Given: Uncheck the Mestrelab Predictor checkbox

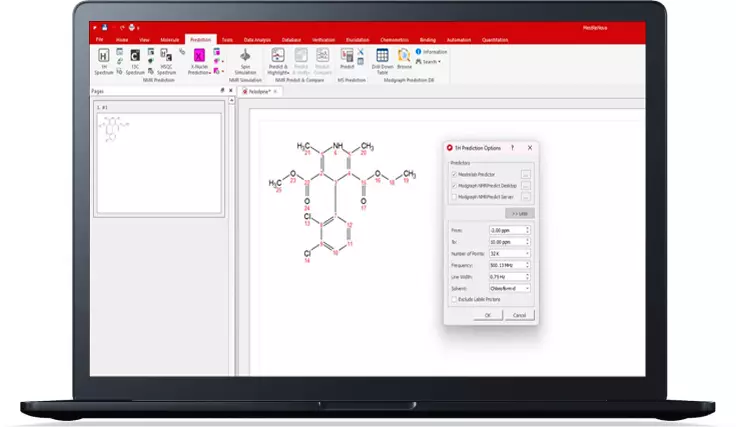Looking at the screenshot, I should point(453,174).
